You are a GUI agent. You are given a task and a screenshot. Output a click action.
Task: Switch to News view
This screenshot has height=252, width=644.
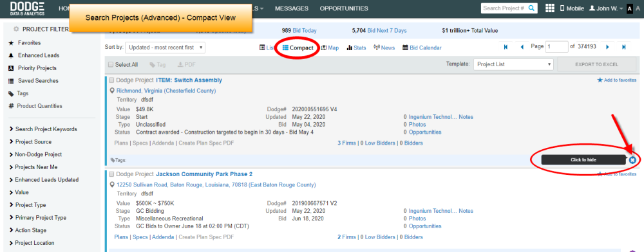384,48
